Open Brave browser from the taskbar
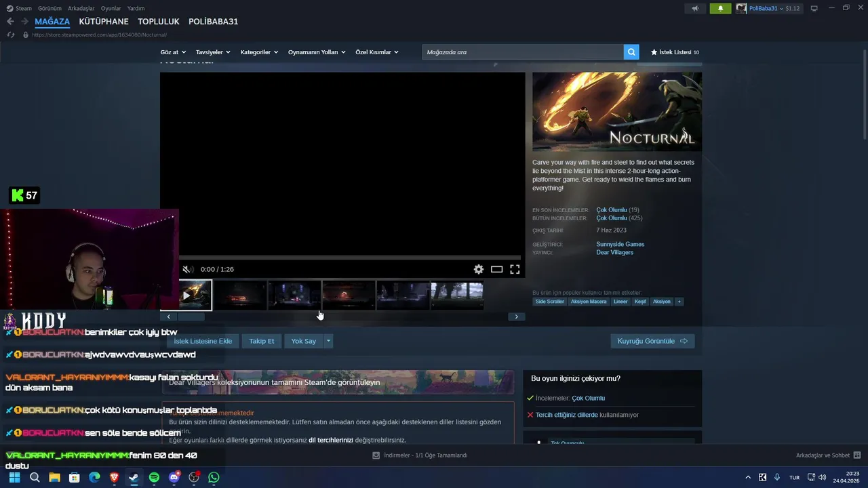This screenshot has width=868, height=488. [114, 477]
